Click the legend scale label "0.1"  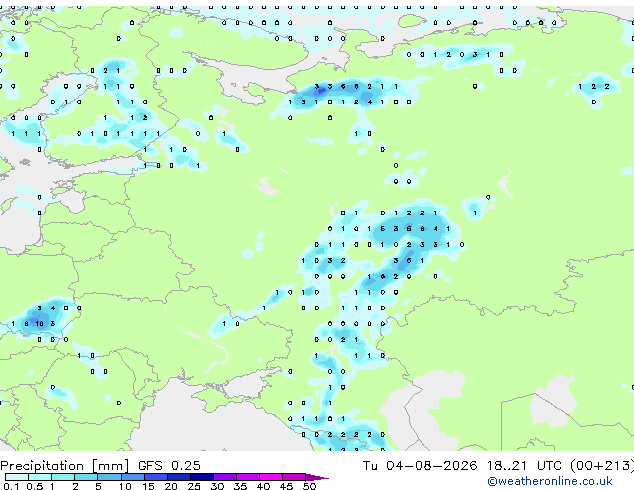coord(11,486)
